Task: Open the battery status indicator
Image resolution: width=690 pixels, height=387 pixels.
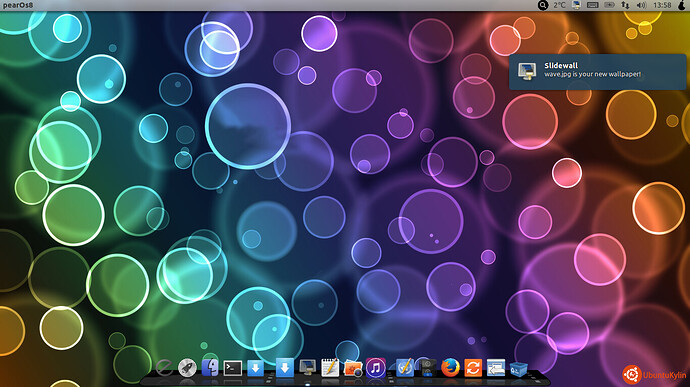Action: point(609,5)
